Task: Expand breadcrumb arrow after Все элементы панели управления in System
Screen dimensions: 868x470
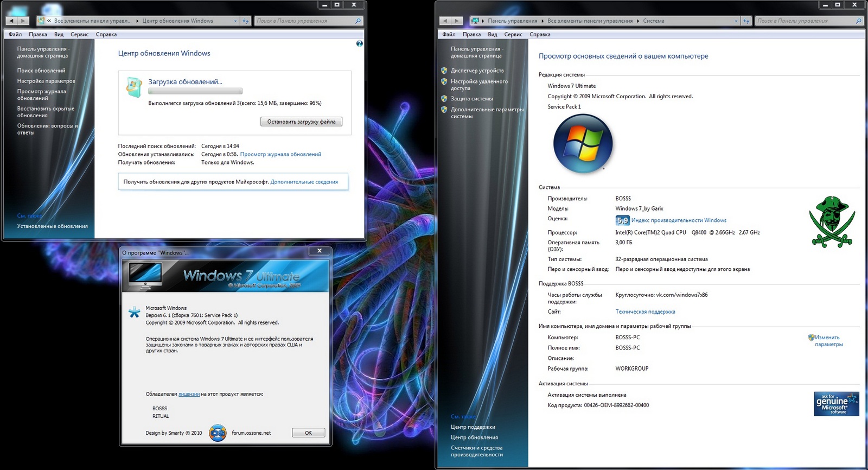Action: coord(638,21)
